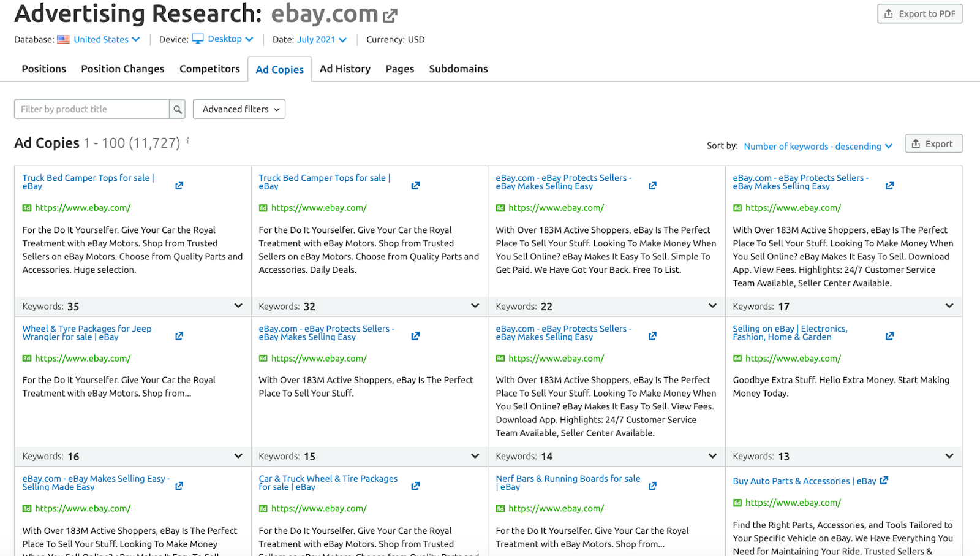Switch to the Competitors tab
The image size is (980, 556).
point(209,69)
